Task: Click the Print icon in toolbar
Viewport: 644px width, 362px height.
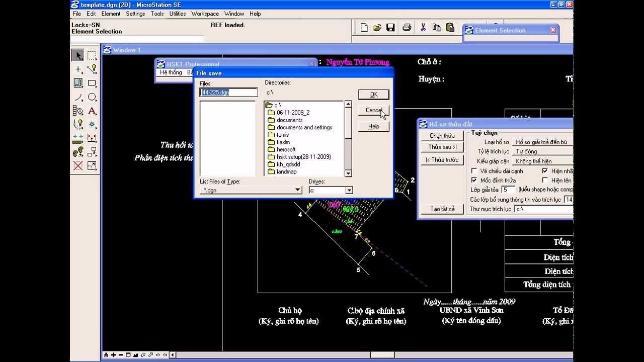Action: coord(407,28)
